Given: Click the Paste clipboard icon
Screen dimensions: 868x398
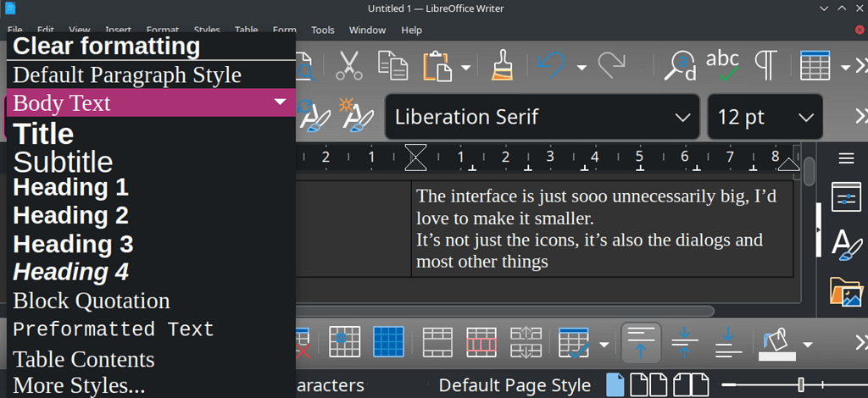Looking at the screenshot, I should click(438, 66).
